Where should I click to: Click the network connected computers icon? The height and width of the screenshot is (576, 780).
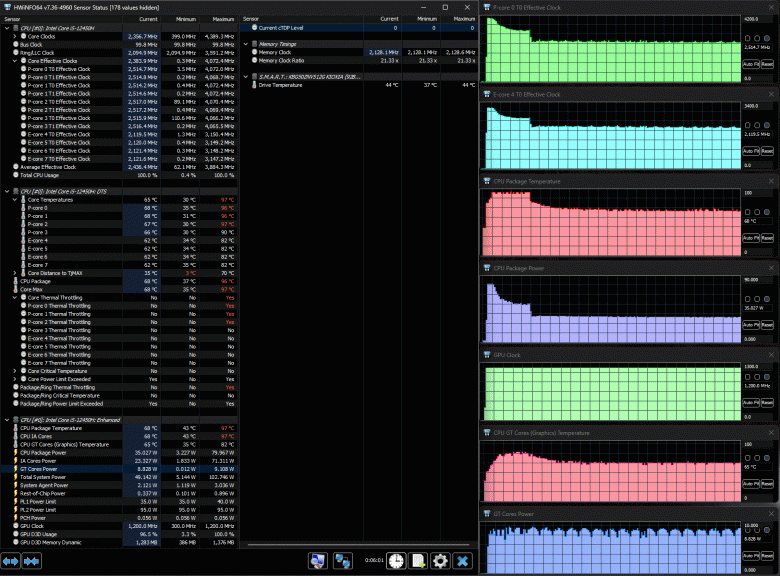pos(342,562)
